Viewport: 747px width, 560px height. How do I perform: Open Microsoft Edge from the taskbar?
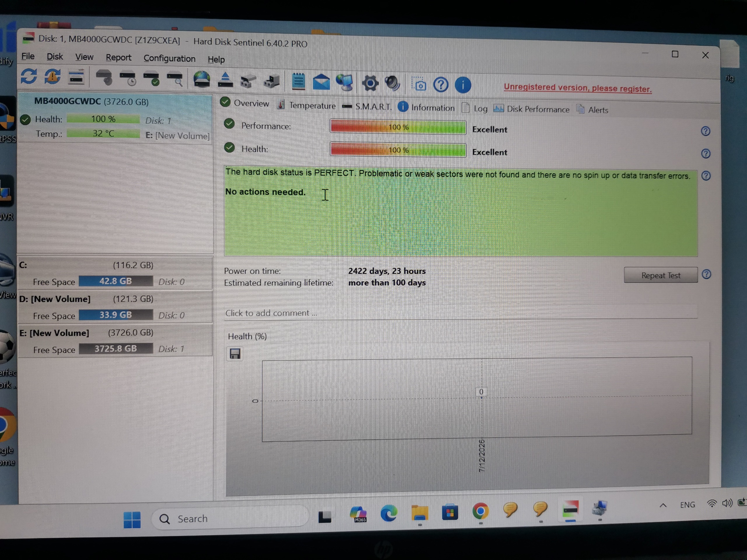389,514
